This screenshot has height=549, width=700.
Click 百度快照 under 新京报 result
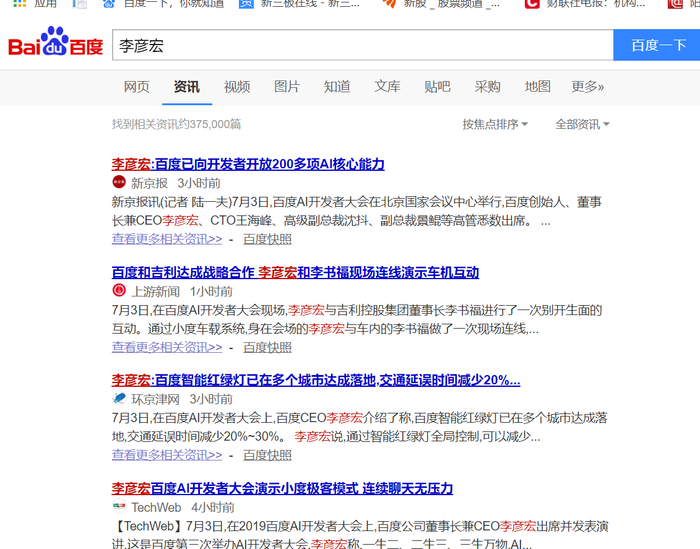267,239
